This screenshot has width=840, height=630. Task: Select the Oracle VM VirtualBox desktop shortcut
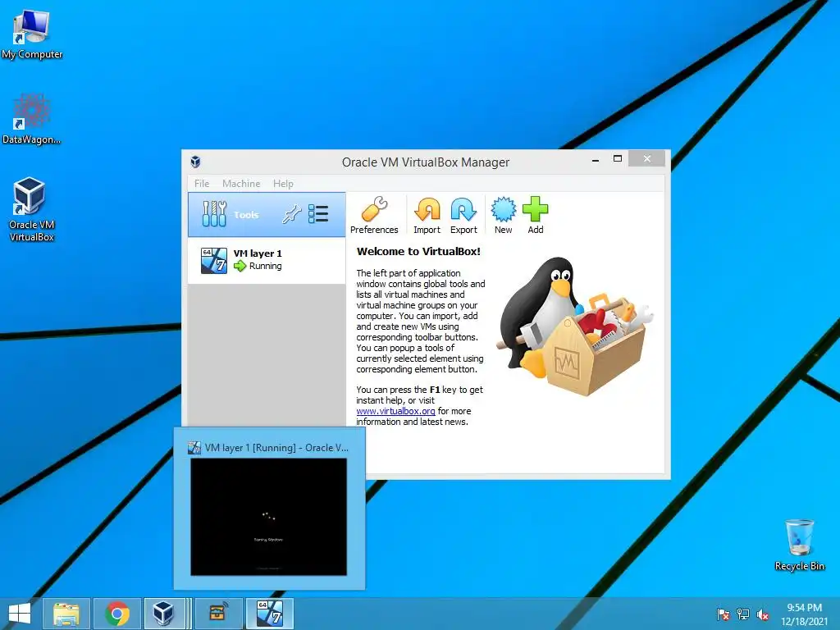point(32,209)
